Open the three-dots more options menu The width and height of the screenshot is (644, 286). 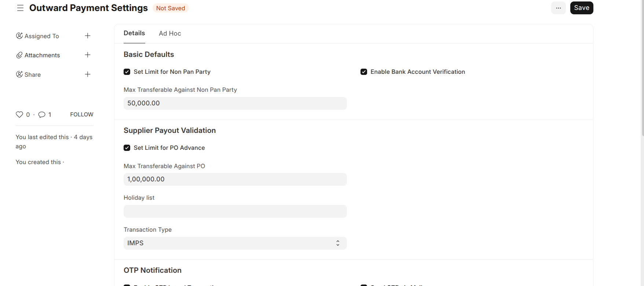(558, 8)
